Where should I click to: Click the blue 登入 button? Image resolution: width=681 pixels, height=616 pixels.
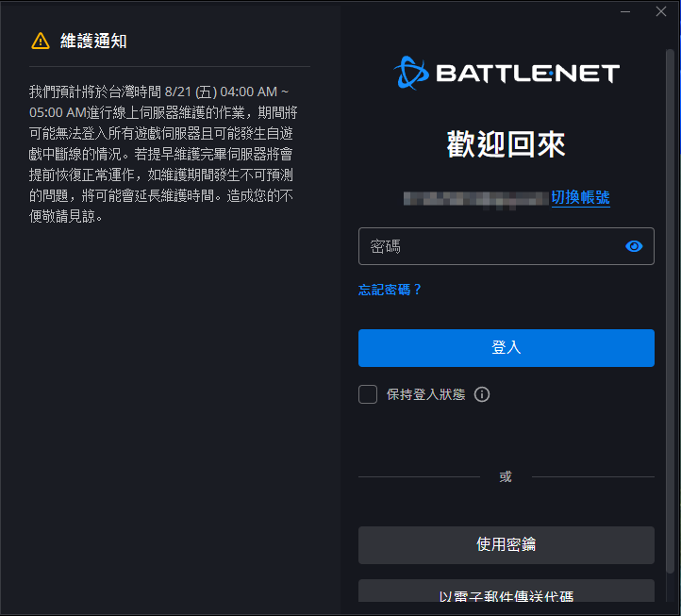tap(506, 348)
